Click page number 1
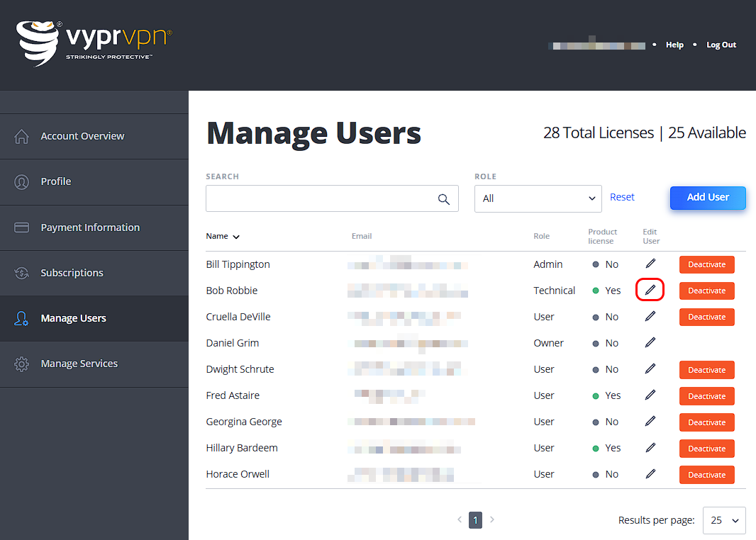The width and height of the screenshot is (756, 540). 475,520
